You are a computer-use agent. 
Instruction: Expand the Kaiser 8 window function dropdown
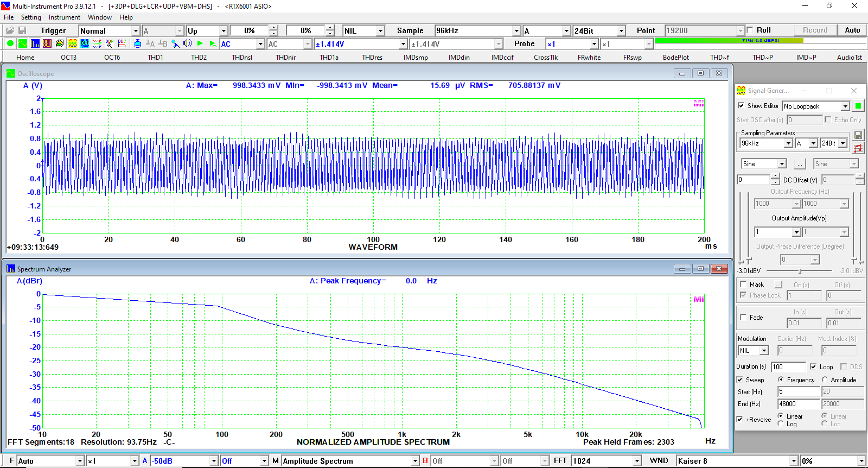tap(794, 461)
